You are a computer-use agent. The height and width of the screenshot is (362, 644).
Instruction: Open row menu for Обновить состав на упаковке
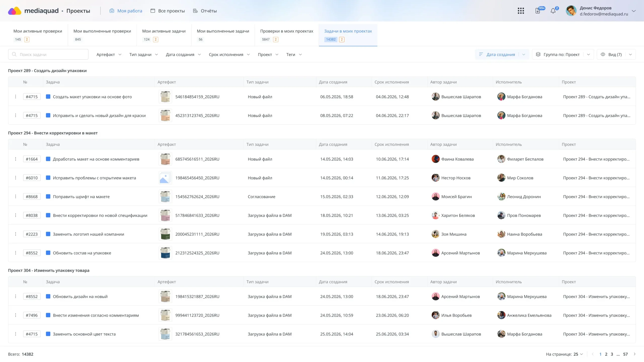(16, 253)
